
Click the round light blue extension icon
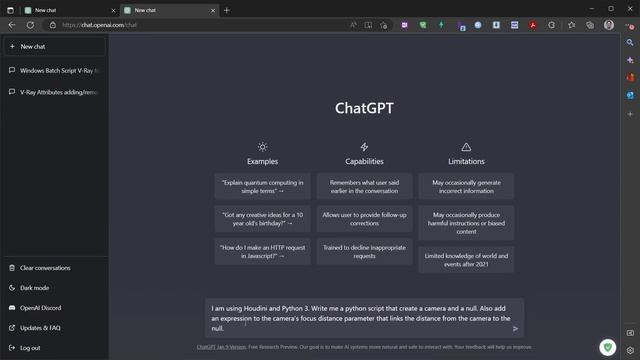[478, 25]
